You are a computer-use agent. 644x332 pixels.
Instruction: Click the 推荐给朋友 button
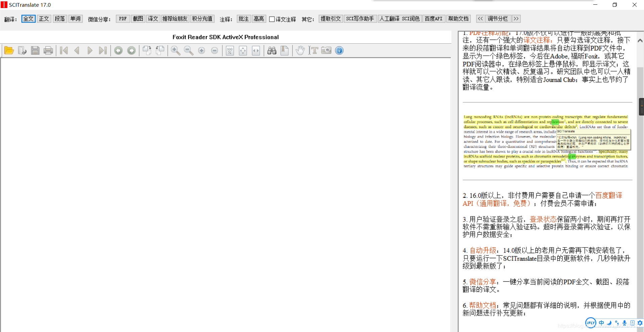175,19
